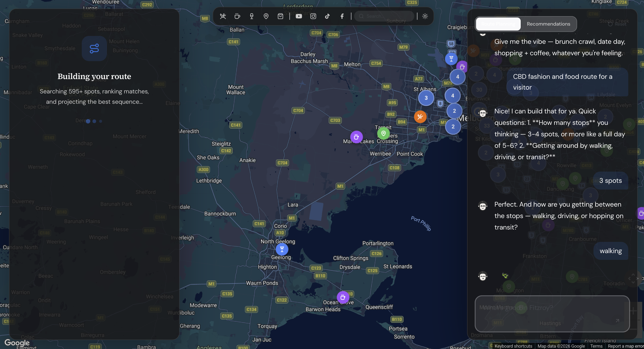Click the green pin marker near Tarneit

click(x=383, y=133)
